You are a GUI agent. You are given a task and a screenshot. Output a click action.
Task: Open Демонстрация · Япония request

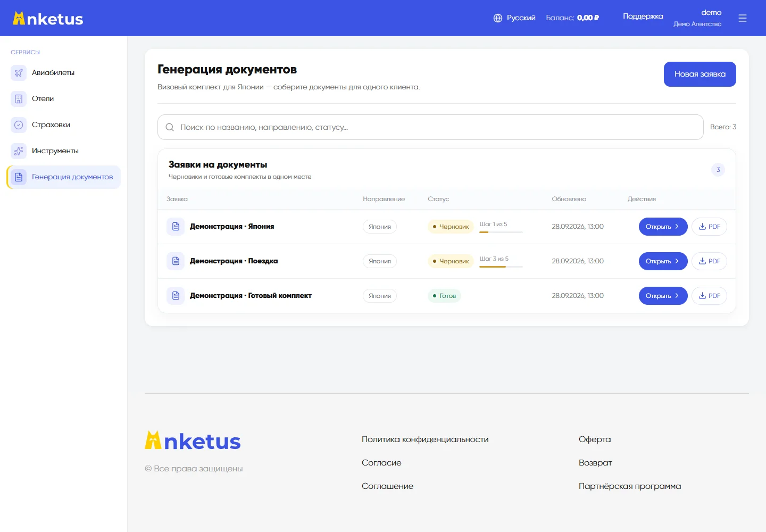[x=663, y=227]
